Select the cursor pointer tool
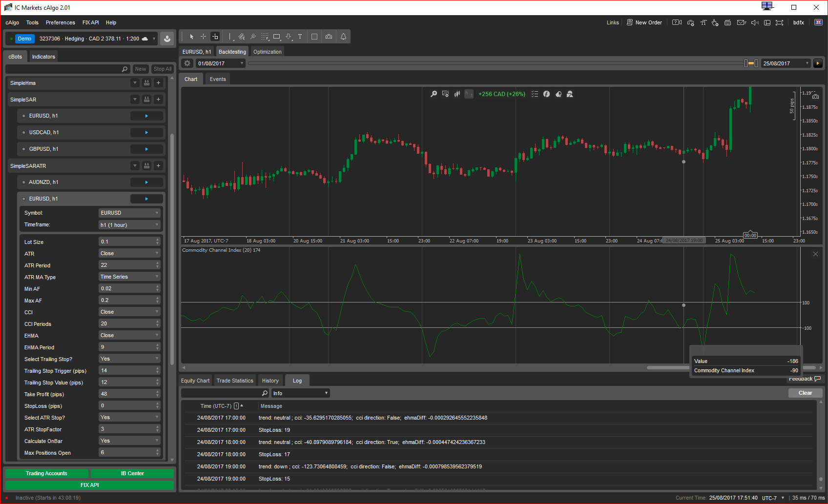 pos(191,37)
